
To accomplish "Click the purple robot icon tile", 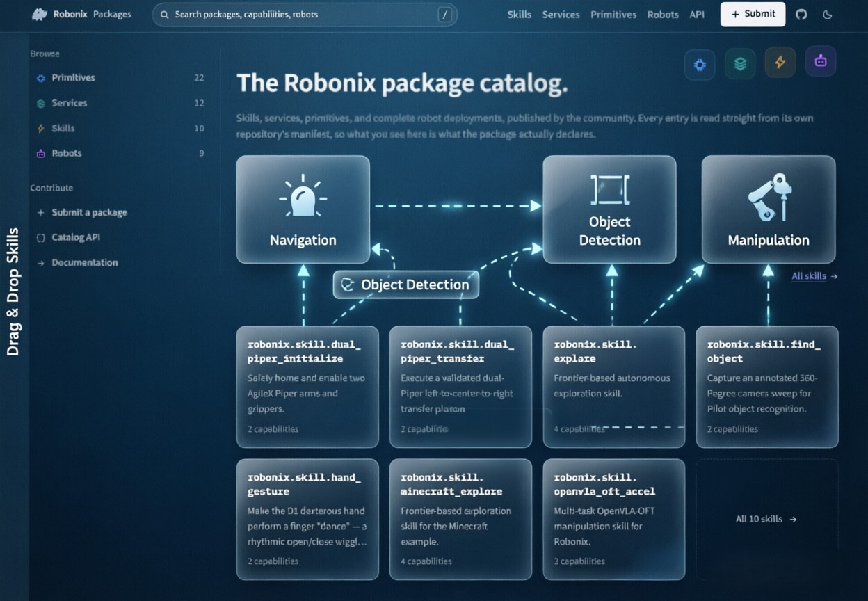I will pyautogui.click(x=821, y=61).
